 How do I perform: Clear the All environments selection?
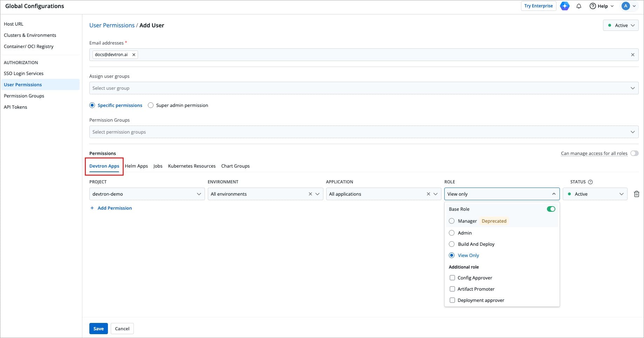[310, 194]
